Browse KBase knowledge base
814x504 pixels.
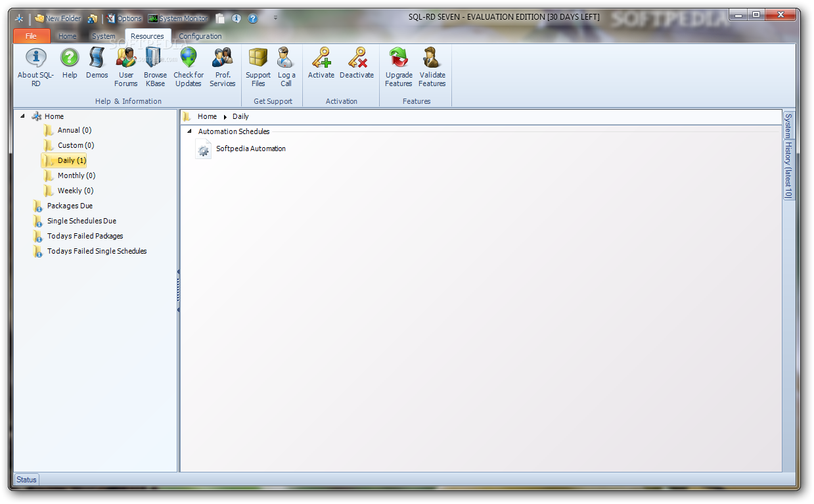(x=155, y=67)
